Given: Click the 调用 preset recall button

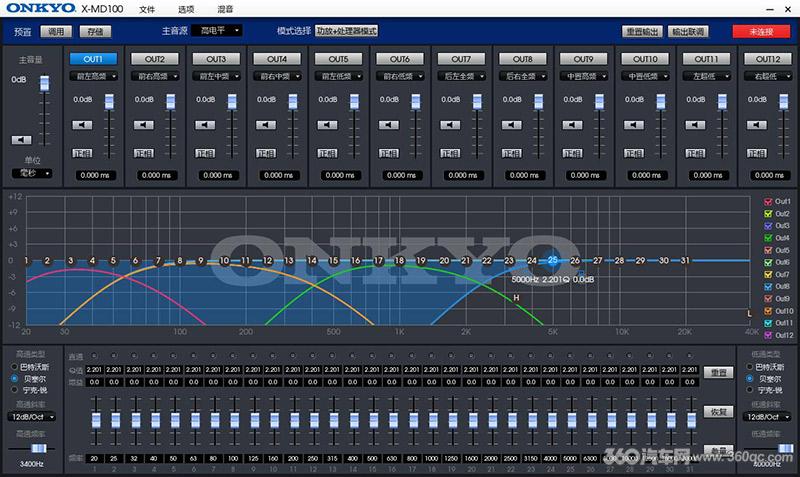Looking at the screenshot, I should point(56,32).
